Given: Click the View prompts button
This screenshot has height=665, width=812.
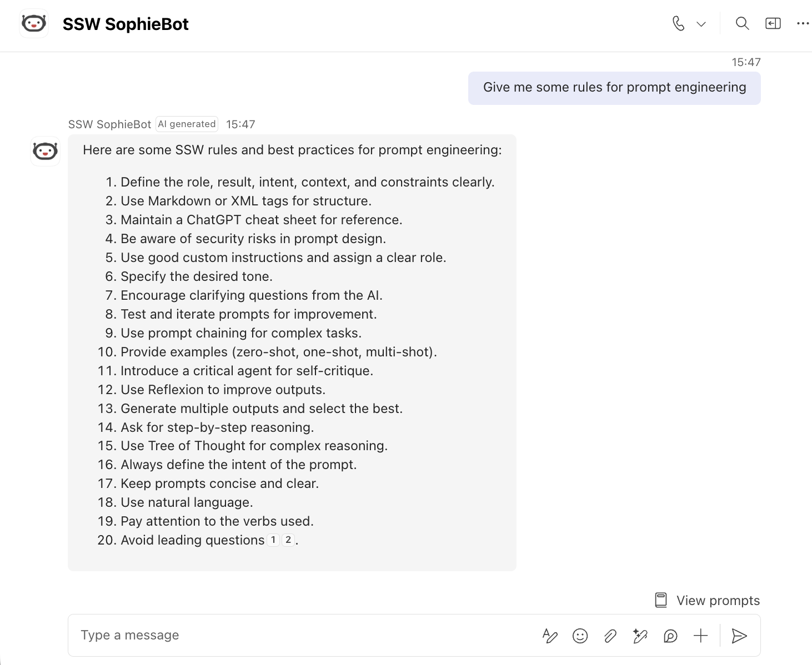Looking at the screenshot, I should [x=707, y=600].
